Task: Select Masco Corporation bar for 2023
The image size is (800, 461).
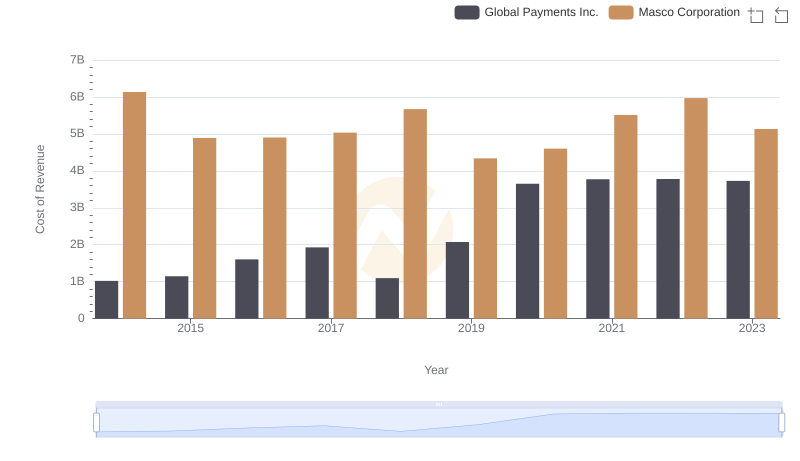Action: click(766, 224)
